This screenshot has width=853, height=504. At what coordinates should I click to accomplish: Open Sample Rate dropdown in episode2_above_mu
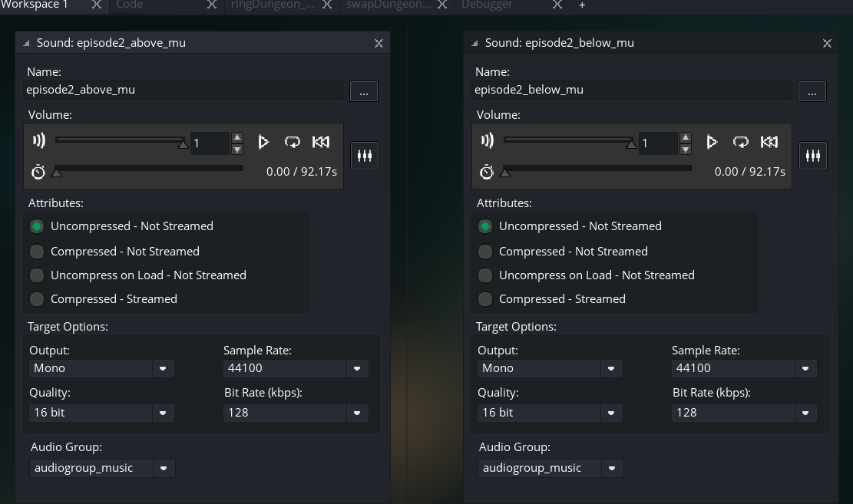[357, 369]
